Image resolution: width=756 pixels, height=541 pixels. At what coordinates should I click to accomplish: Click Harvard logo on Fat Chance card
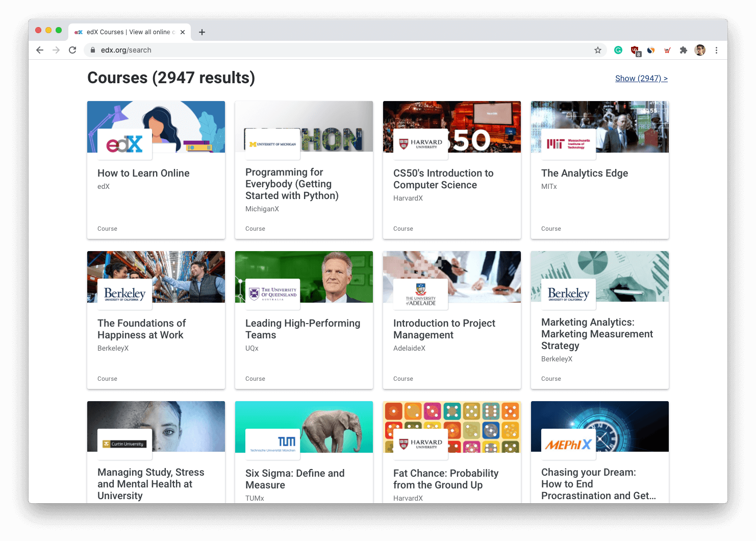420,444
